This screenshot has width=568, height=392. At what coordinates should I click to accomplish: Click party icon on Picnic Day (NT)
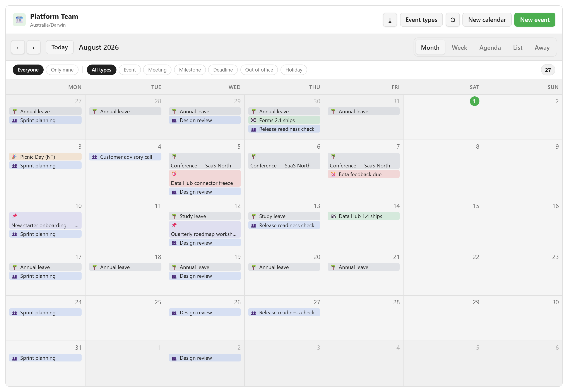15,157
